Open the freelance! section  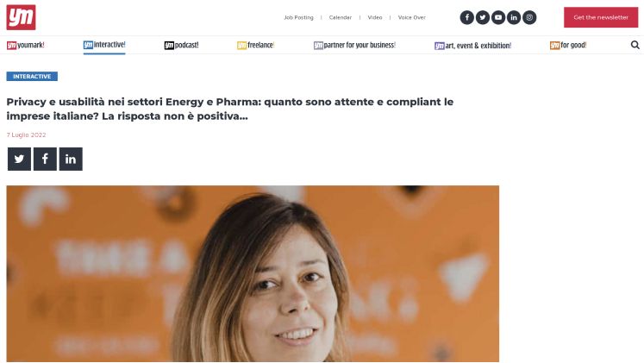255,45
